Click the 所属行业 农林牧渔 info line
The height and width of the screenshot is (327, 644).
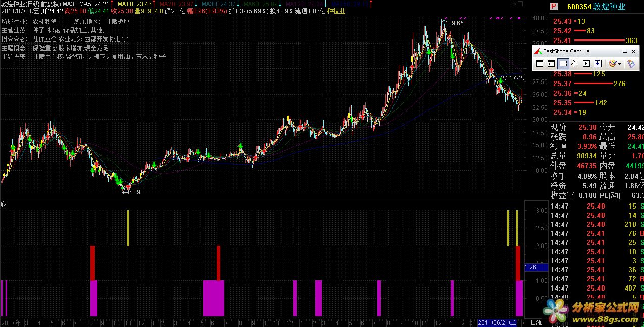29,22
